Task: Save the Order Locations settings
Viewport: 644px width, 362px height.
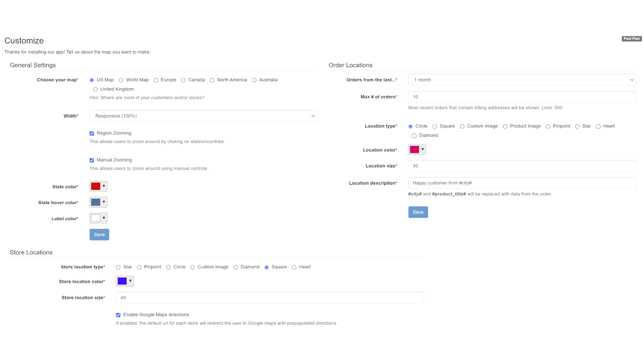Action: pos(418,212)
